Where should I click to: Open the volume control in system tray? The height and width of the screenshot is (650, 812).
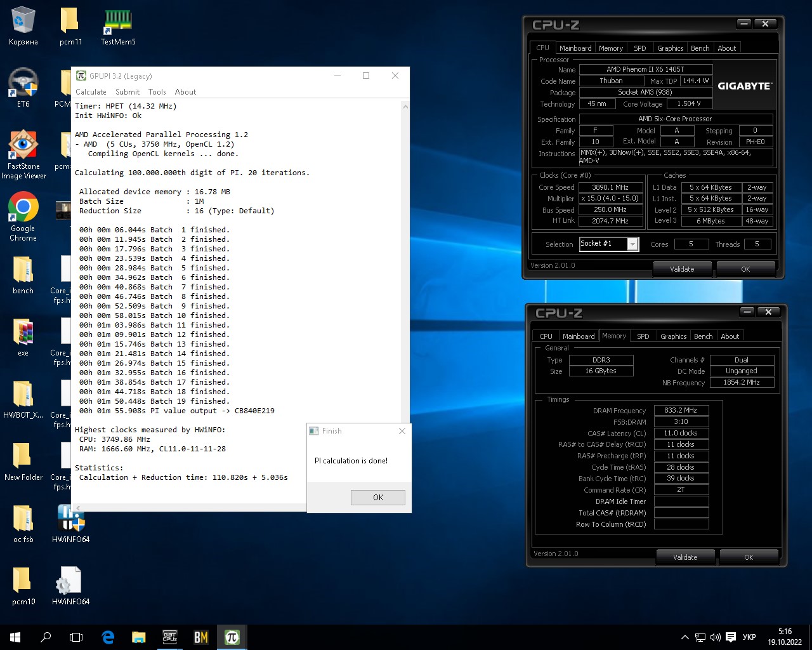[715, 637]
